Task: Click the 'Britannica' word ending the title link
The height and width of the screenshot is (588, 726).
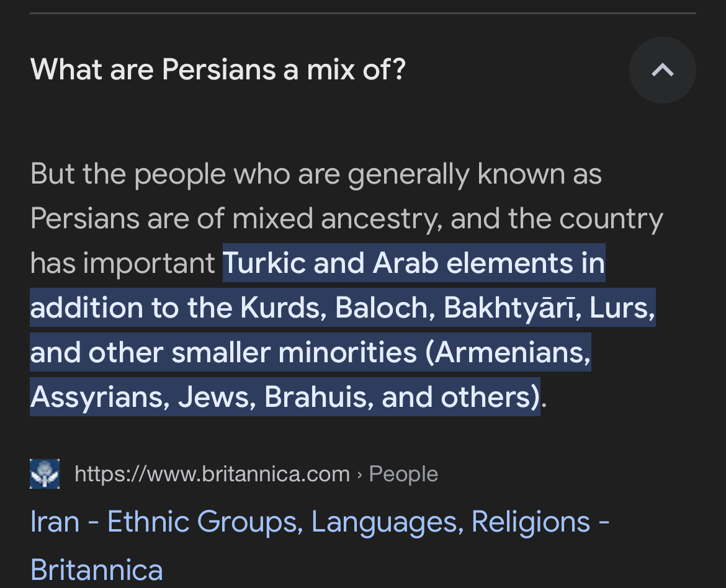Action: [x=97, y=570]
